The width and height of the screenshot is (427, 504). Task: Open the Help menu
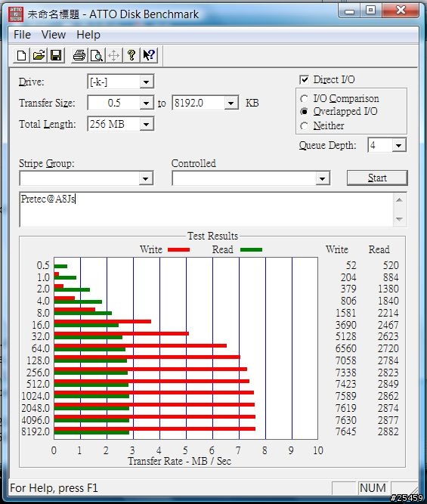88,35
